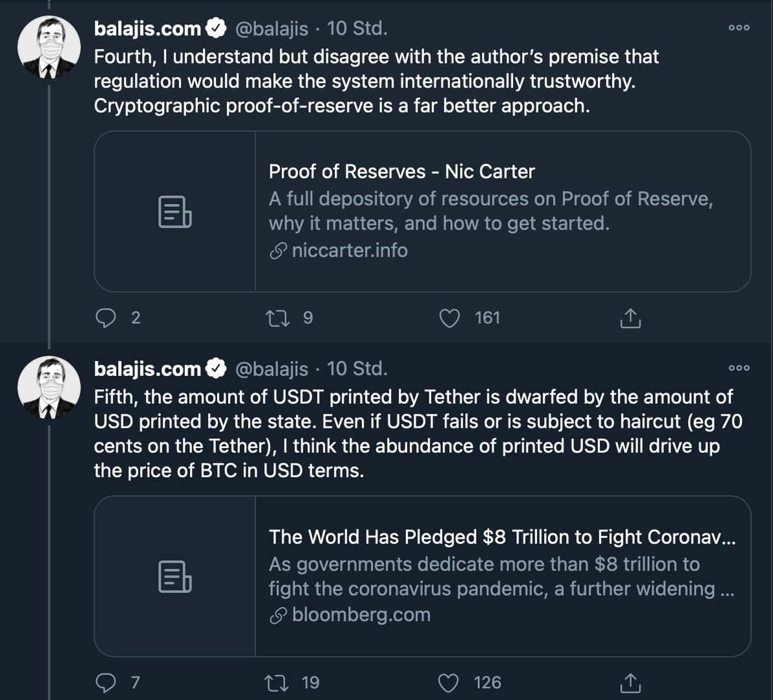Click @balajis handle in second tweet
The width and height of the screenshot is (773, 700).
[271, 369]
